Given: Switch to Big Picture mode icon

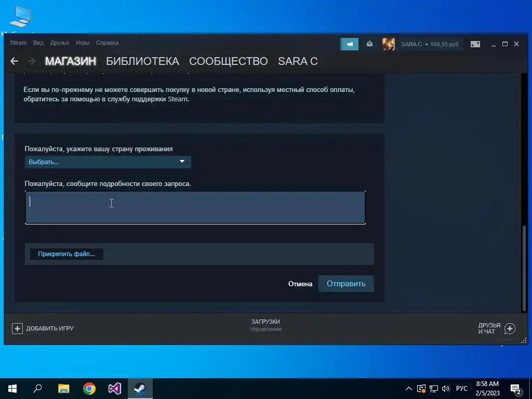Looking at the screenshot, I should pyautogui.click(x=475, y=44).
